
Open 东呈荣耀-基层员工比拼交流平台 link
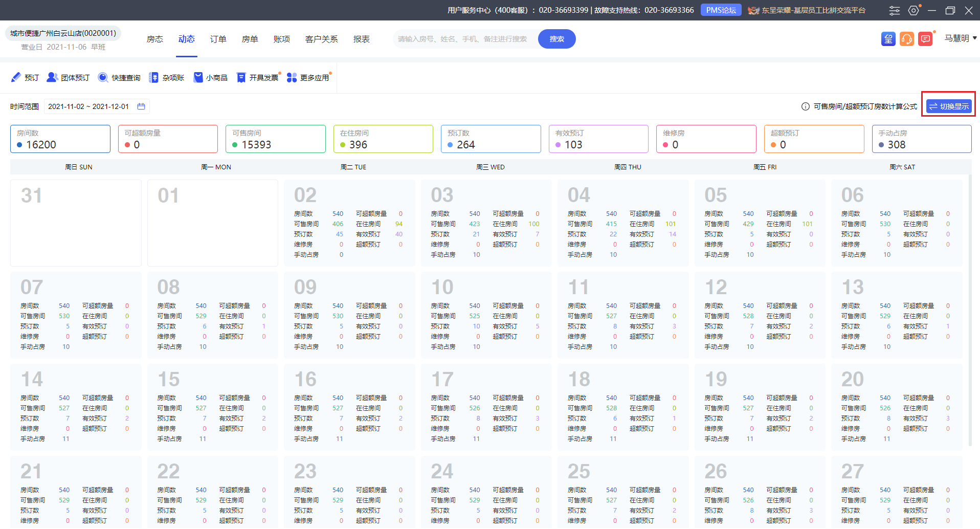click(x=814, y=10)
